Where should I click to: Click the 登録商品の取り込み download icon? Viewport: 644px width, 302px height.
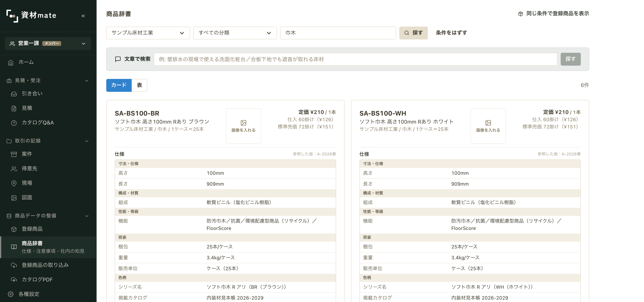coord(14,265)
